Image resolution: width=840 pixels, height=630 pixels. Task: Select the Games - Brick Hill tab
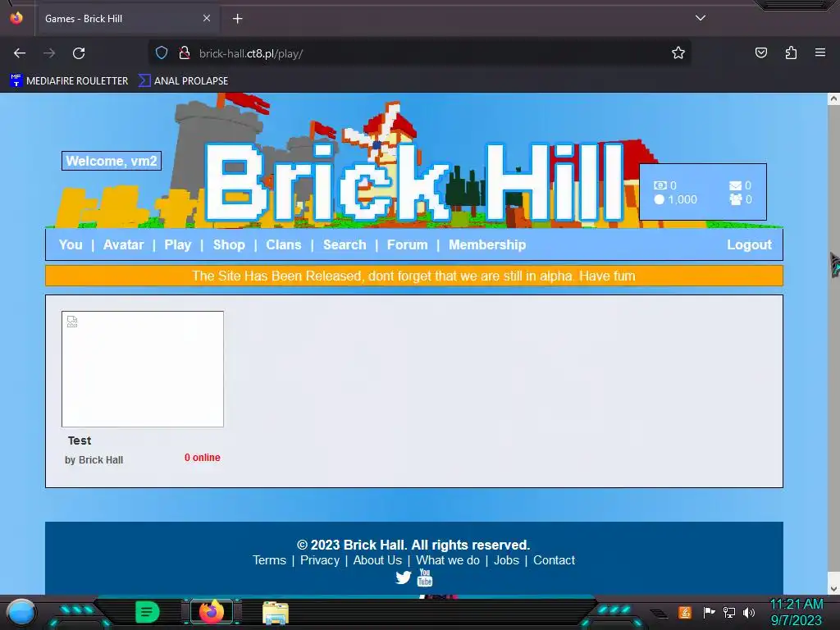(x=127, y=19)
